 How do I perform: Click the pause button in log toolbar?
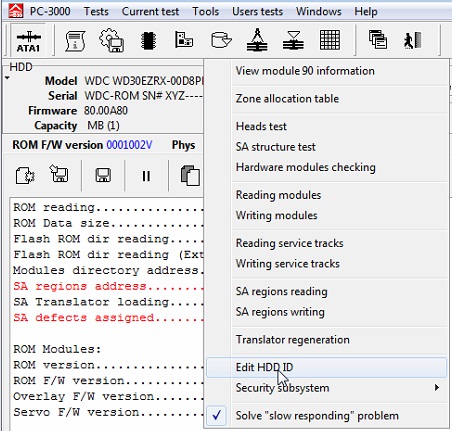coord(146,176)
